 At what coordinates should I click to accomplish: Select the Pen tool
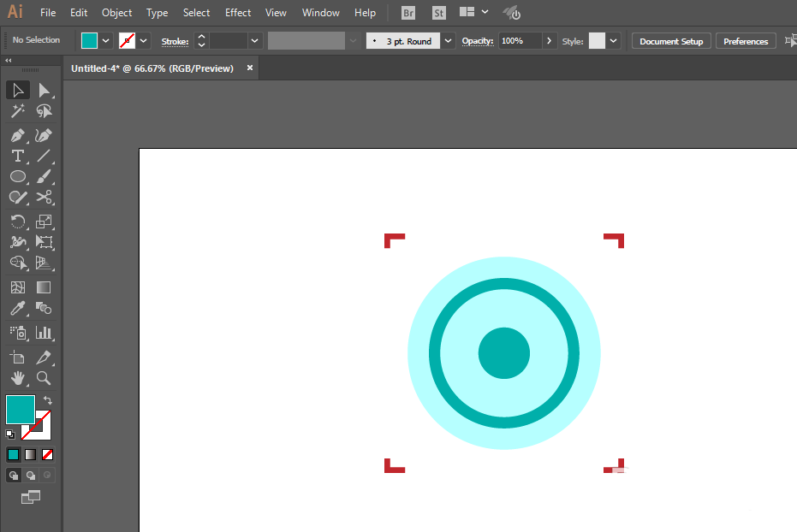17,135
